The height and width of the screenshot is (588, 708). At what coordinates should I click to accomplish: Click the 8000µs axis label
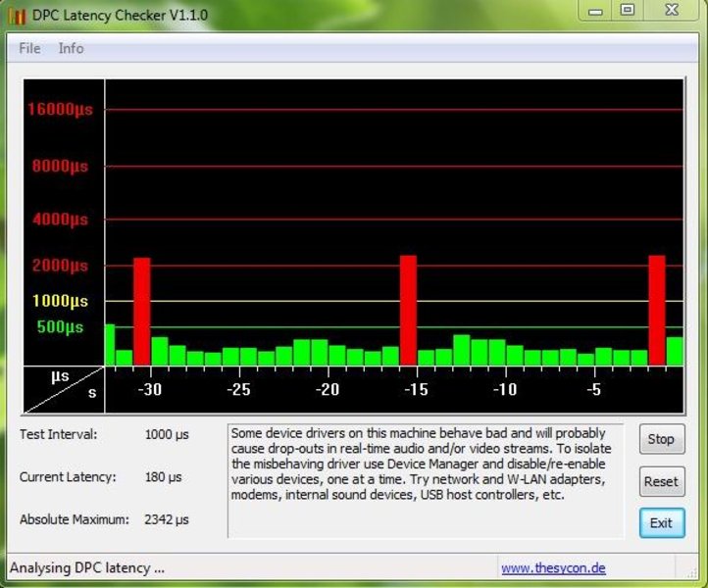click(x=61, y=166)
